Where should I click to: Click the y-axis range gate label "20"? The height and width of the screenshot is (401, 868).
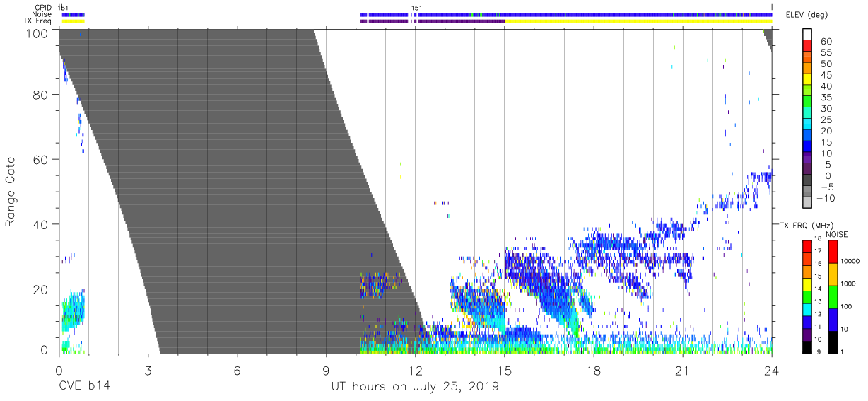tap(41, 289)
